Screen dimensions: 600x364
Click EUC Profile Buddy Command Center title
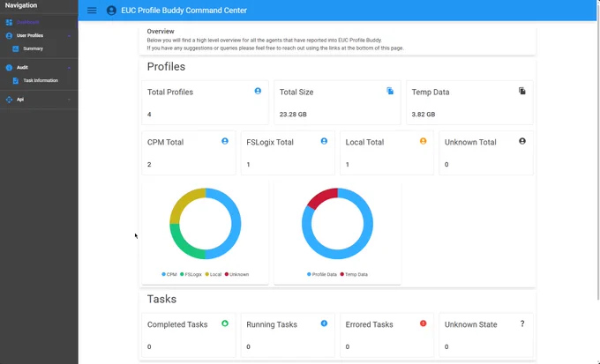click(x=184, y=11)
